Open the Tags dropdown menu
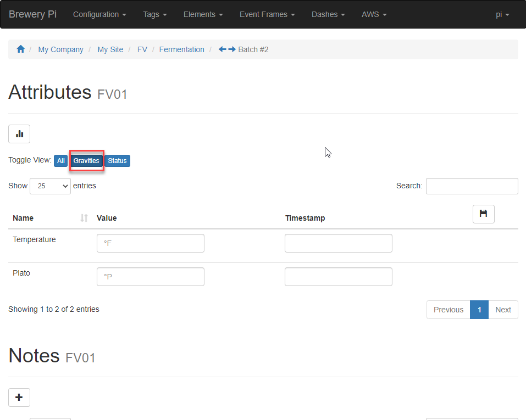This screenshot has width=526, height=420. (155, 14)
